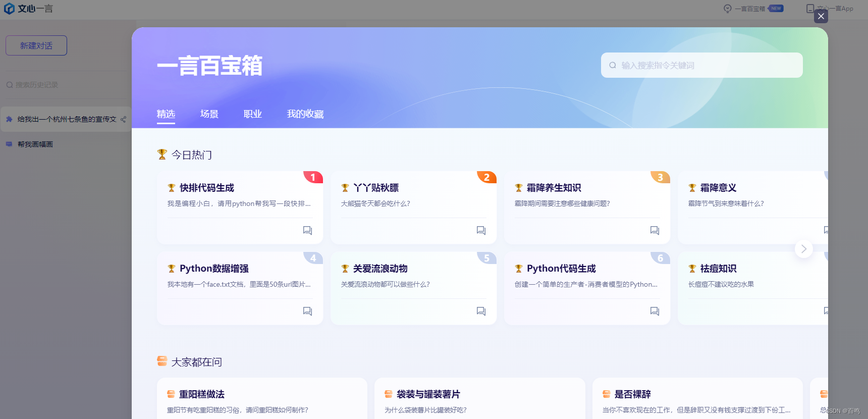Open chat icon on Python代码生成 card
Viewport: 868px width, 419px height.
(x=655, y=311)
